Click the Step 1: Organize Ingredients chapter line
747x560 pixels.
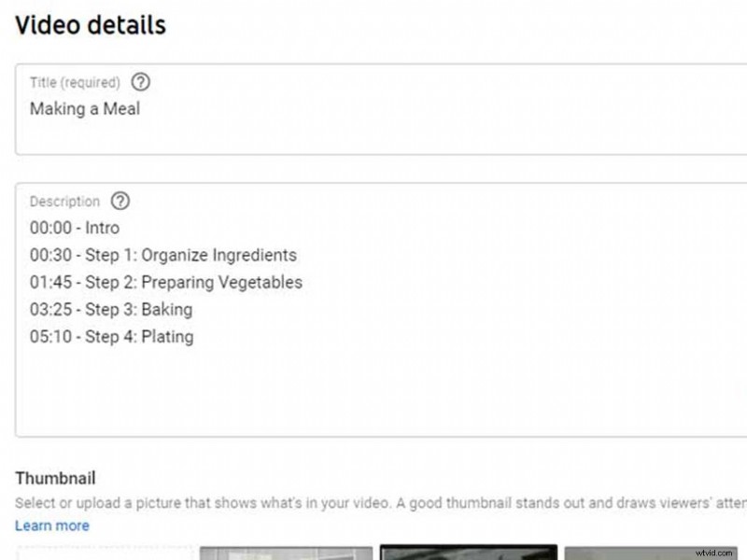tap(163, 255)
